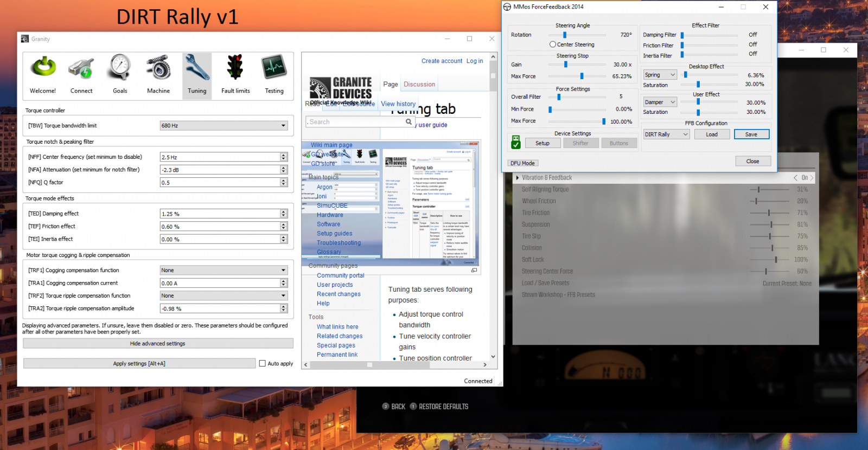
Task: Click the Soft Lock slider in game
Action: click(x=769, y=260)
